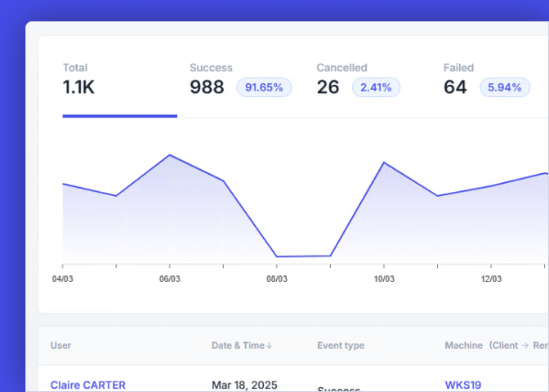Click the 12/03 axis label

tap(491, 279)
